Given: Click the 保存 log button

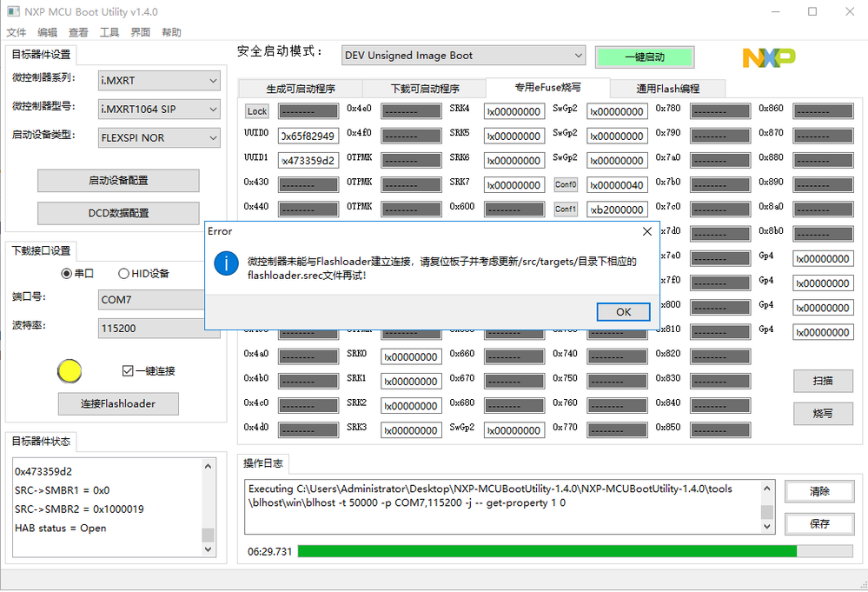Looking at the screenshot, I should click(x=820, y=524).
